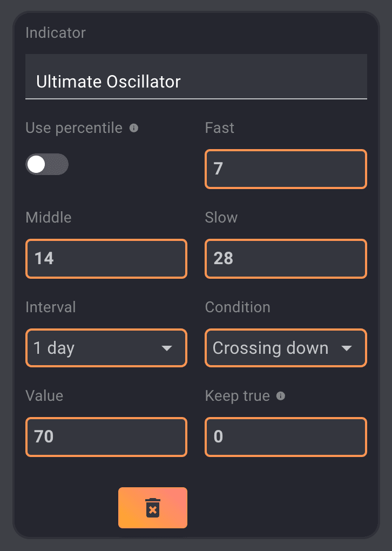Focus the Slow field containing 28
Viewport: 392px width, 551px height.
click(x=286, y=258)
